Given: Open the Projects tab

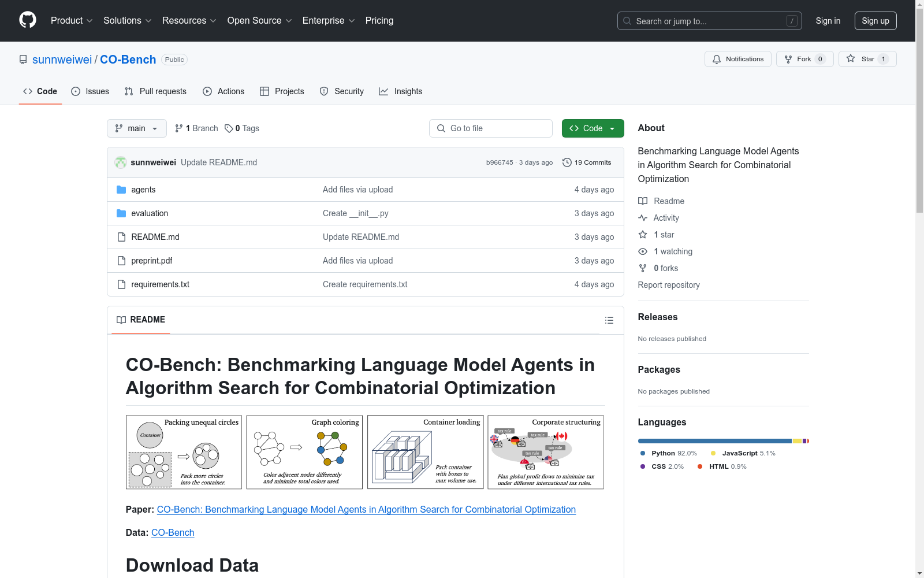Looking at the screenshot, I should pyautogui.click(x=282, y=91).
